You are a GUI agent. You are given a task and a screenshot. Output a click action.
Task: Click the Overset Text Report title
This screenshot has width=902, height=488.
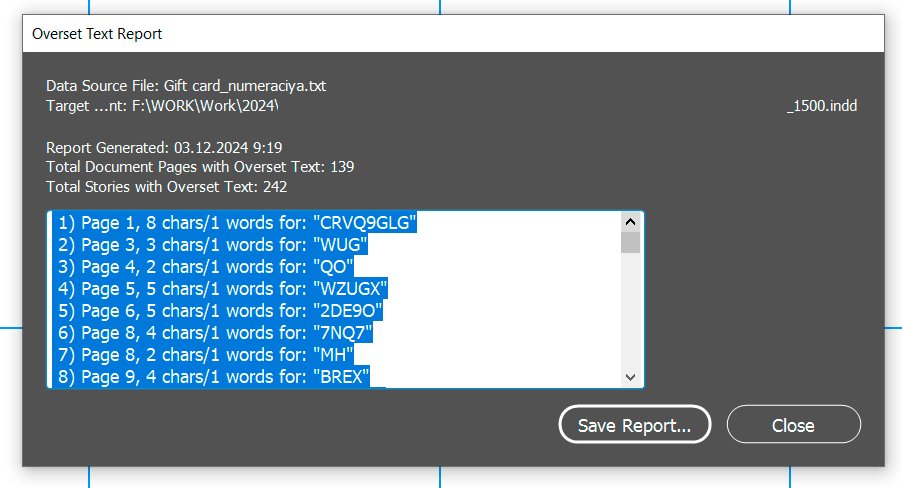[x=97, y=34]
